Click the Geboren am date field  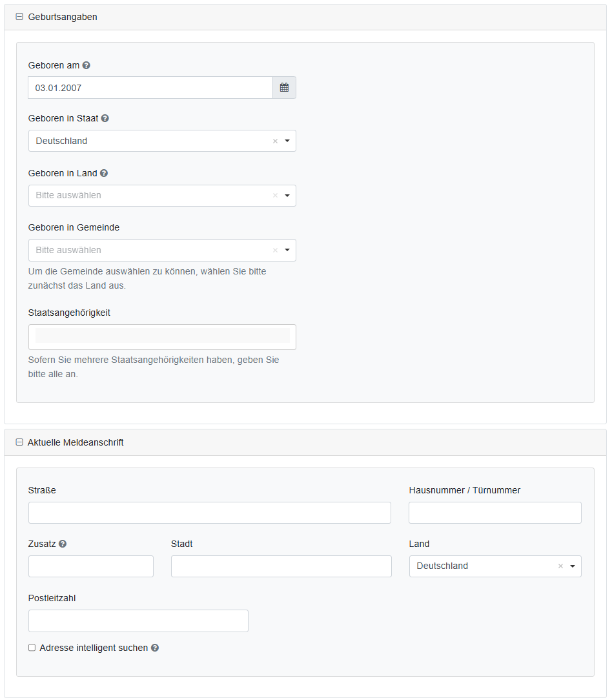click(x=150, y=88)
